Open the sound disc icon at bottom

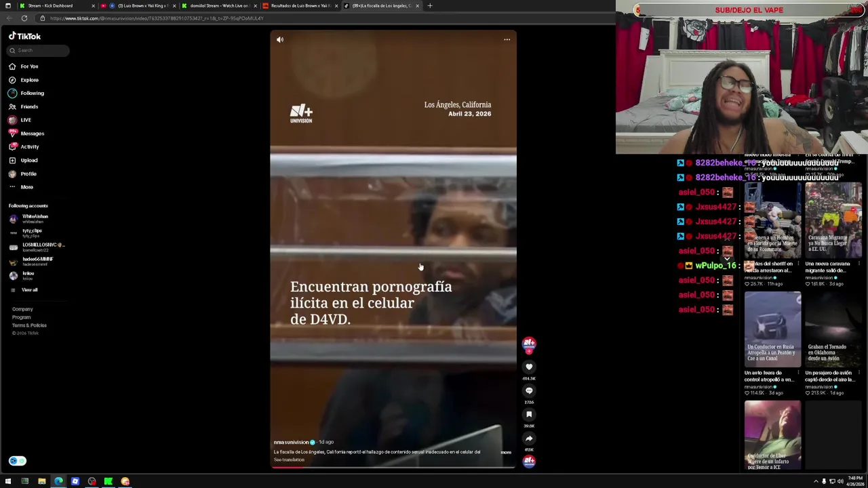tap(529, 462)
